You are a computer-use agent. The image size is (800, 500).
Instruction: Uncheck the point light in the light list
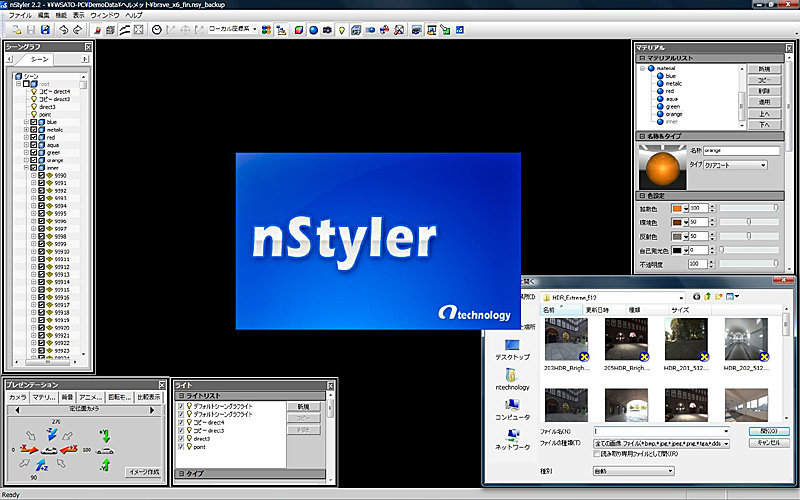181,447
